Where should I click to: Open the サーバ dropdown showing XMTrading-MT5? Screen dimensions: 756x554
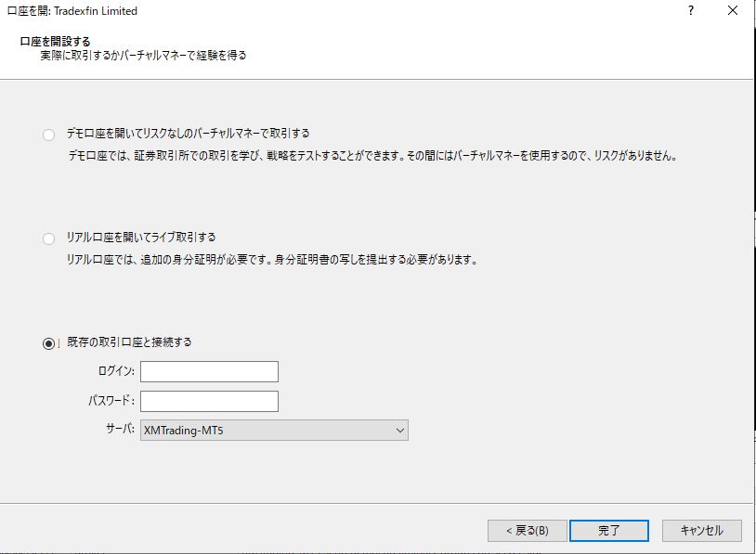click(274, 431)
